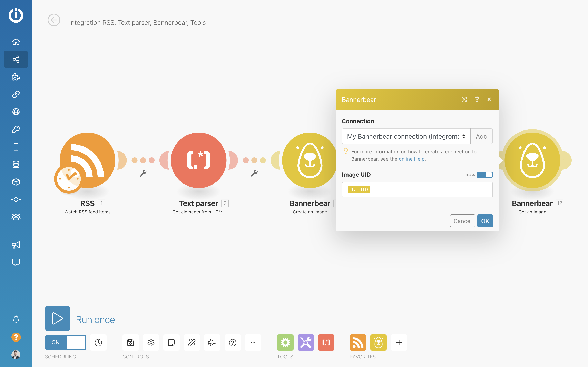Open Webhooks globe icon in sidebar
Image resolution: width=588 pixels, height=367 pixels.
tap(16, 112)
